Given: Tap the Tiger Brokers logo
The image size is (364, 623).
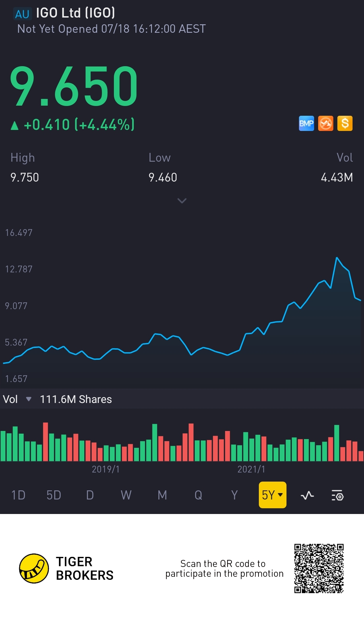Looking at the screenshot, I should tap(34, 568).
